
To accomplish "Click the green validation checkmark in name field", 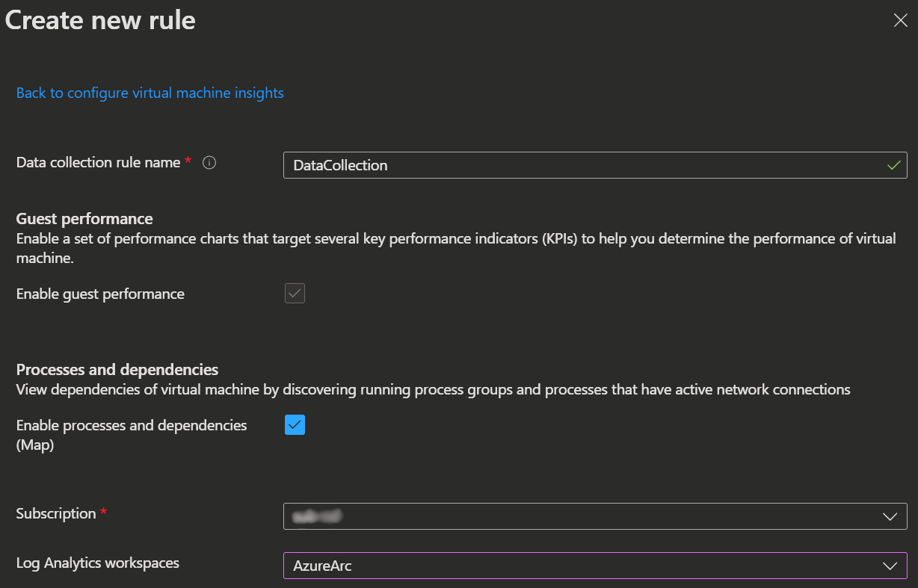I will click(893, 165).
